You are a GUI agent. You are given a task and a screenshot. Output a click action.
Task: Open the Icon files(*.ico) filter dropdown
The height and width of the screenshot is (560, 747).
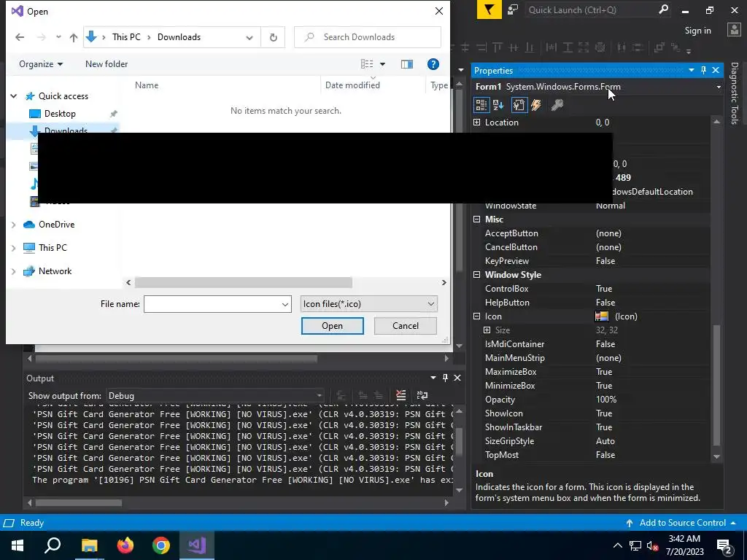368,304
